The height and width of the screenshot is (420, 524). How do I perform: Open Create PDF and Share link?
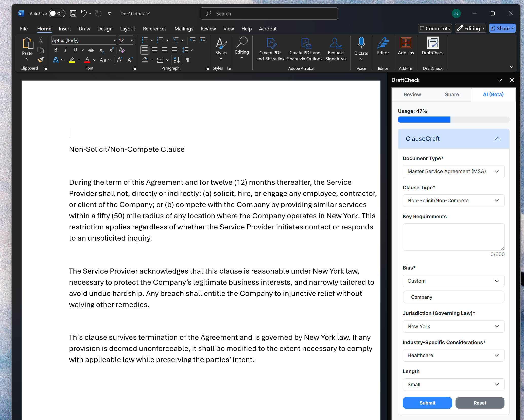pos(270,49)
